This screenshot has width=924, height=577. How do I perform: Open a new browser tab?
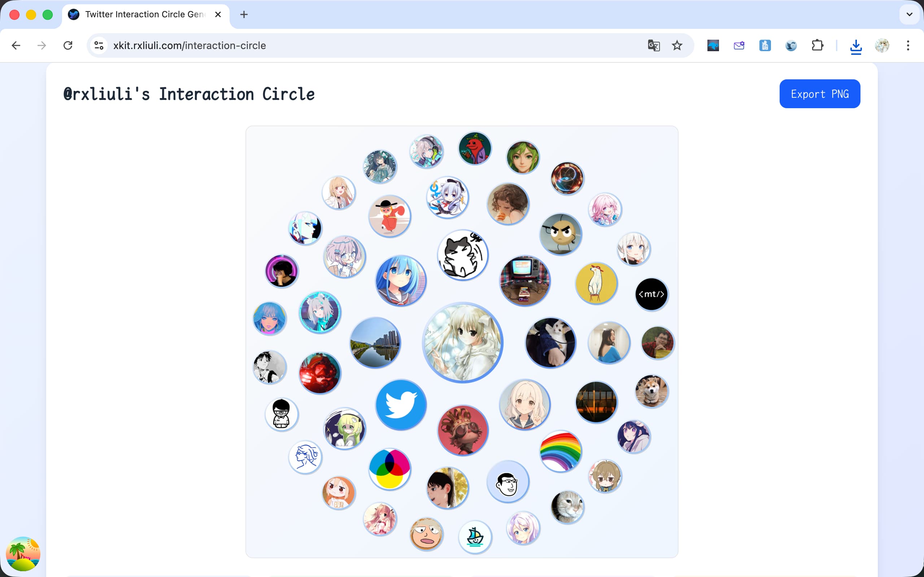[244, 14]
